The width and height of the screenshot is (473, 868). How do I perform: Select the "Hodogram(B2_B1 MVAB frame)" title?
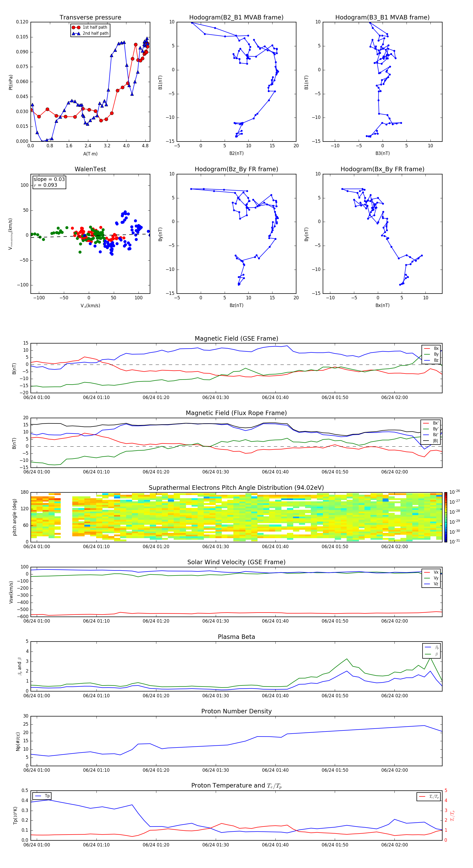236,18
